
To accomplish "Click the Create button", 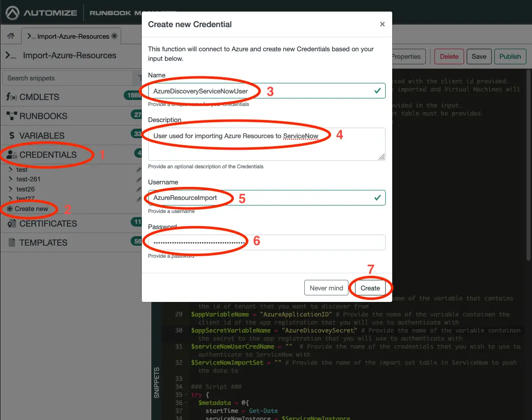I will click(370, 288).
